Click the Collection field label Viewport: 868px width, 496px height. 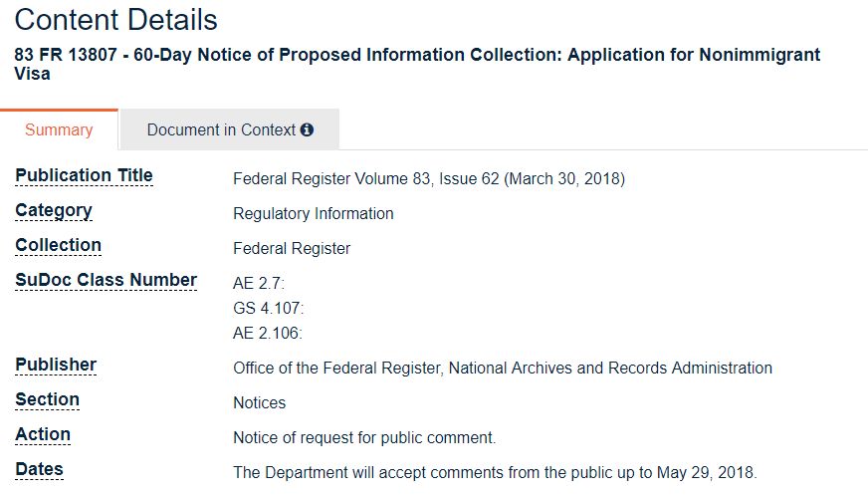(58, 246)
